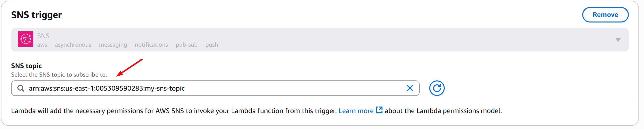Open the Learn more permissions link

click(x=356, y=111)
